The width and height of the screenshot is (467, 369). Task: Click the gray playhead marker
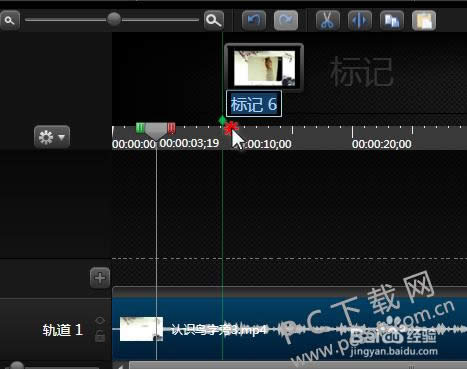pos(156,131)
